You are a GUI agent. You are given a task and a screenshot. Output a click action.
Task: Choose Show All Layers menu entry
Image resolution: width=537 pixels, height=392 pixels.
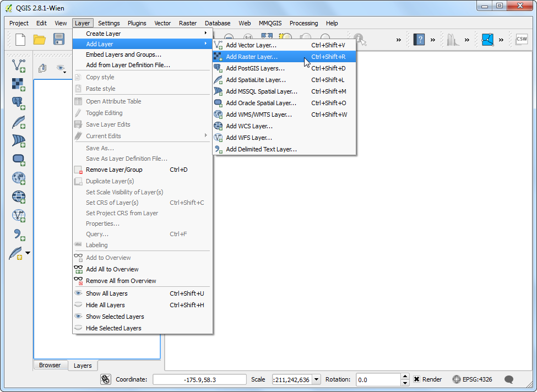click(x=143, y=293)
